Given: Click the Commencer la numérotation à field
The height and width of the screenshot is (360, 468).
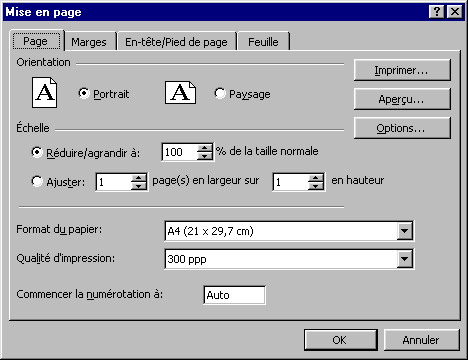Looking at the screenshot, I should [x=234, y=295].
